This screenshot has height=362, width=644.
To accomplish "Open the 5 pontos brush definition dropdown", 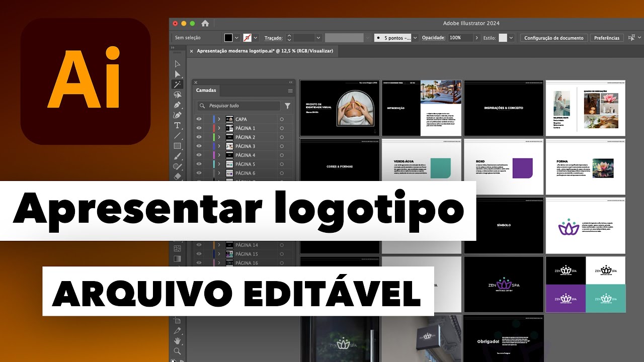I will [x=415, y=38].
